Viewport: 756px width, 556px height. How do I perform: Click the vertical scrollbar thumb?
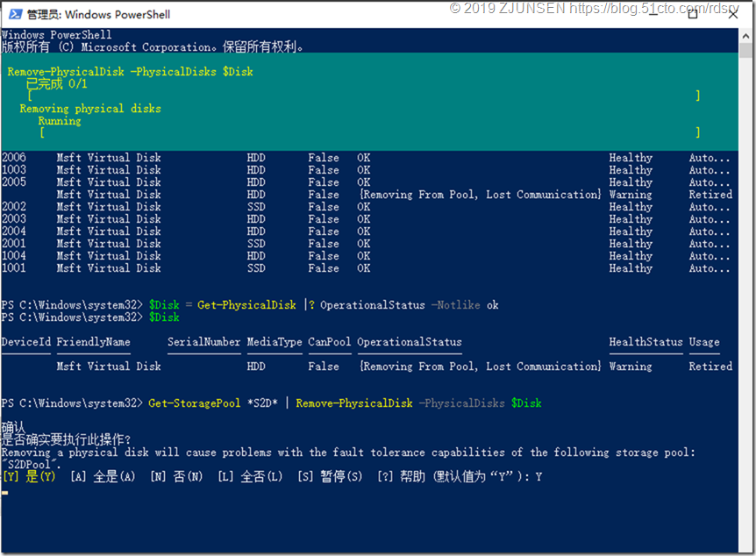745,51
